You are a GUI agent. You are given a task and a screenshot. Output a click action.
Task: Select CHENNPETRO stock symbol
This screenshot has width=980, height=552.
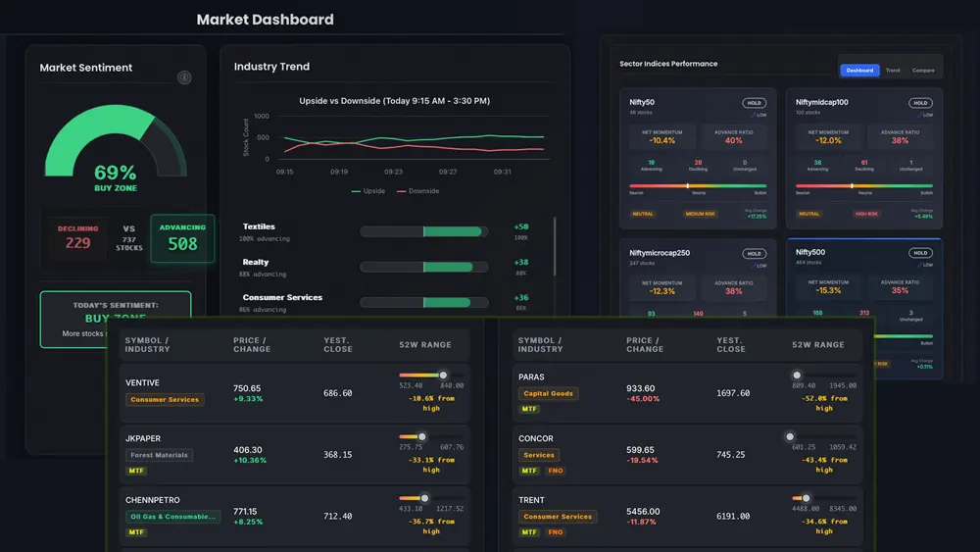point(153,500)
